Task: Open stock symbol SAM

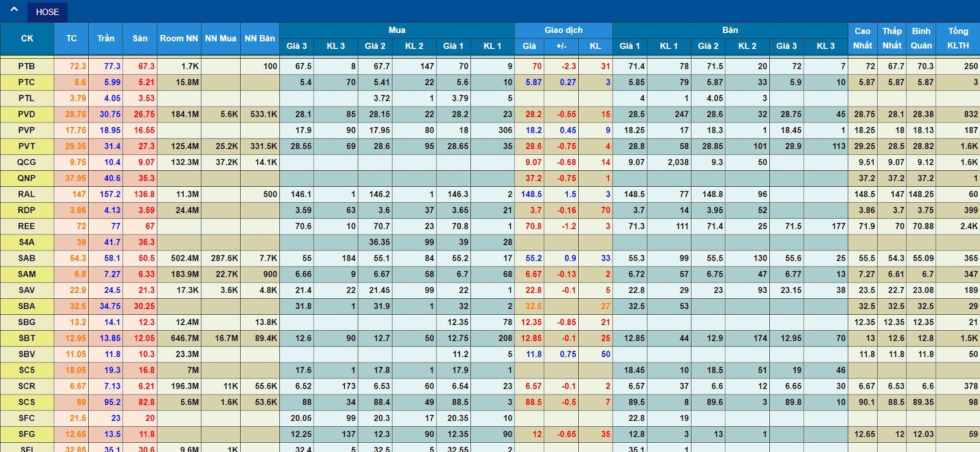Action: pyautogui.click(x=26, y=274)
